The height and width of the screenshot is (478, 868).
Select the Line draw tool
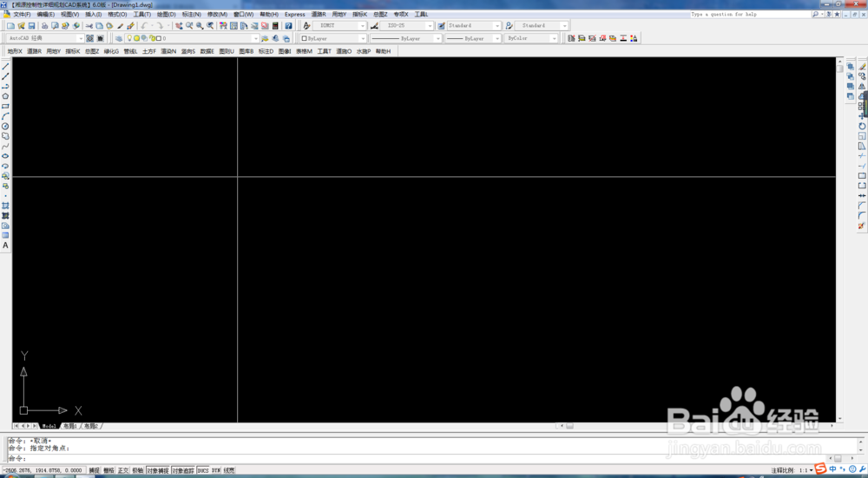coord(5,67)
